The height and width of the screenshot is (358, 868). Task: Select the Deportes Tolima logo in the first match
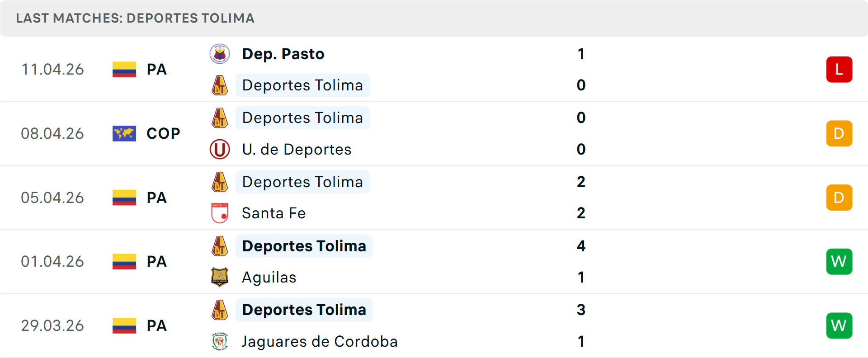point(220,85)
